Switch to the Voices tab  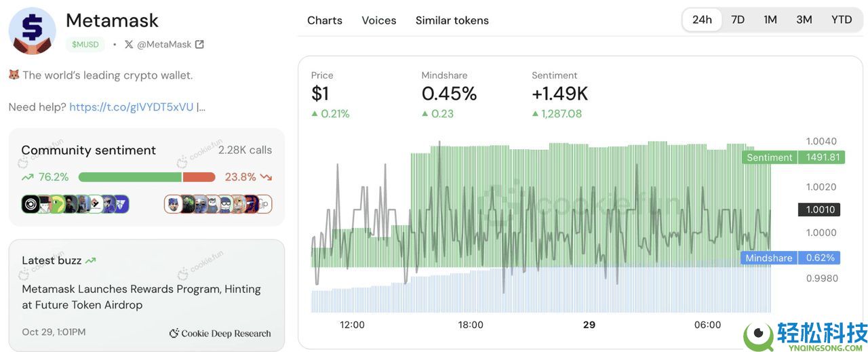(379, 20)
